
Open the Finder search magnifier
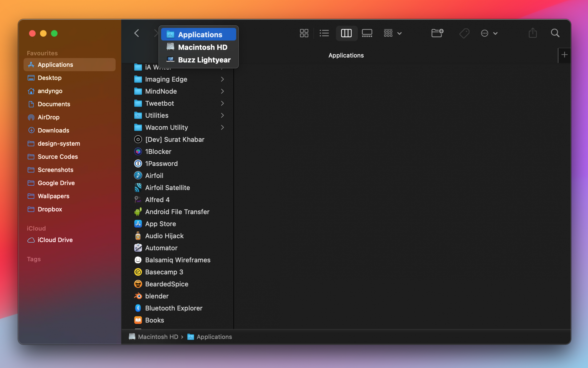(555, 33)
